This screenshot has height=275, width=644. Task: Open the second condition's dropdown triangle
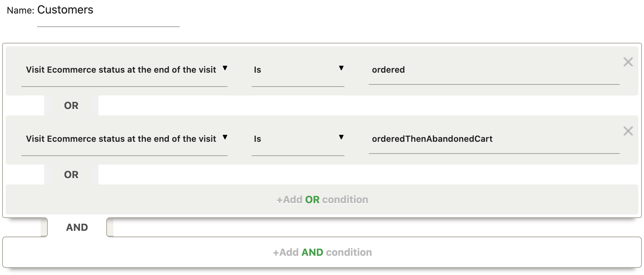225,137
